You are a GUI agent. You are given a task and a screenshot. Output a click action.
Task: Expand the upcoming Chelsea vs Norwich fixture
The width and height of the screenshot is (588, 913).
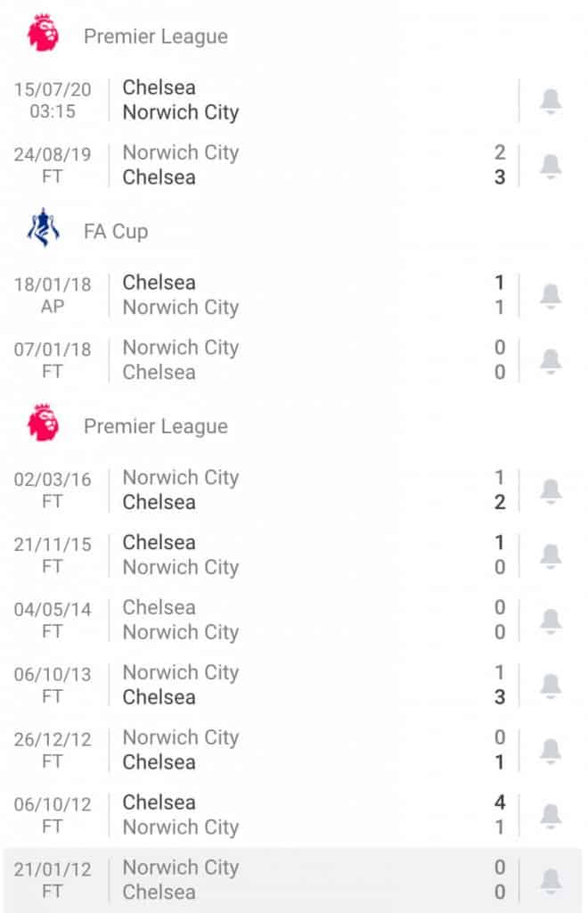267,101
